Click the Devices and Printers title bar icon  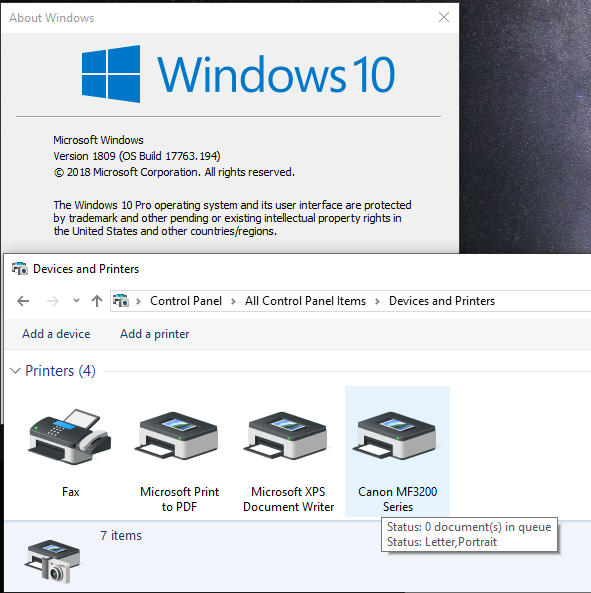click(20, 269)
